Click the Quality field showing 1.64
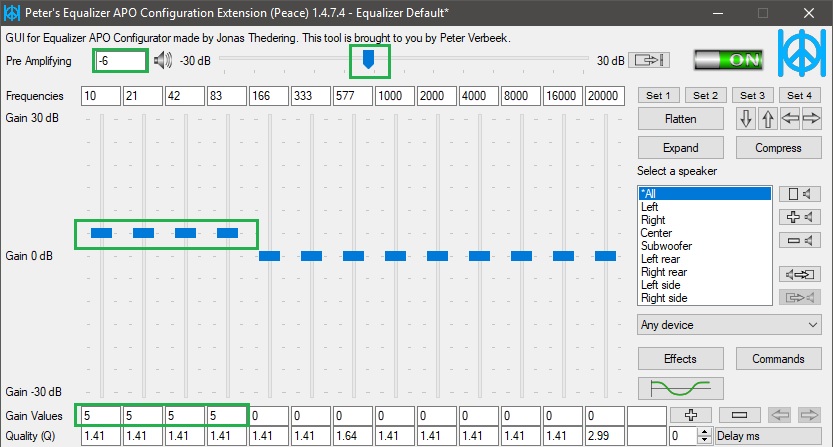 (353, 436)
